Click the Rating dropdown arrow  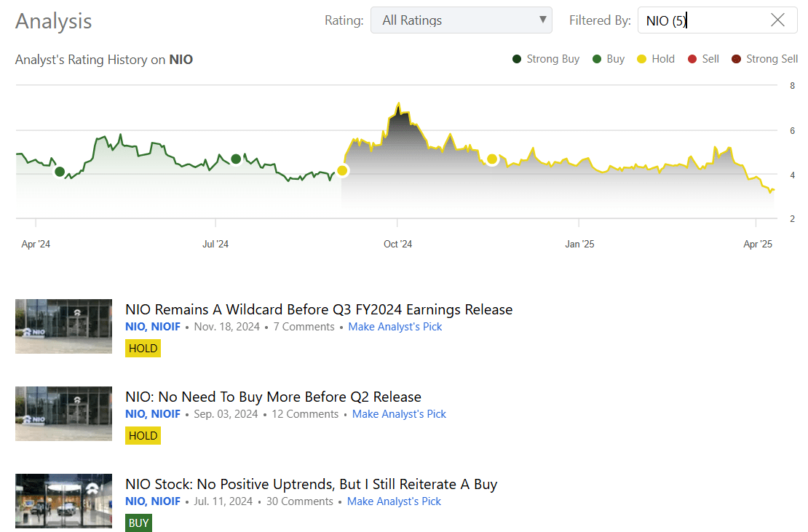[542, 20]
